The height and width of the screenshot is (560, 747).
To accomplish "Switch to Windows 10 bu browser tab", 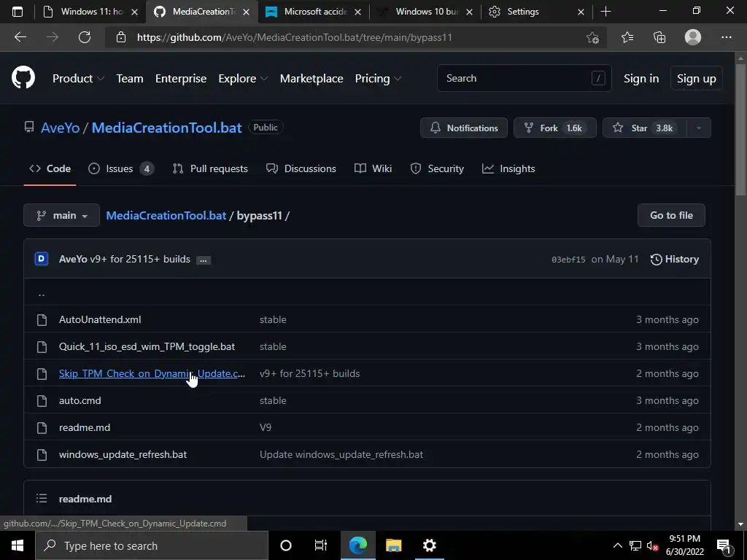I will [x=425, y=12].
